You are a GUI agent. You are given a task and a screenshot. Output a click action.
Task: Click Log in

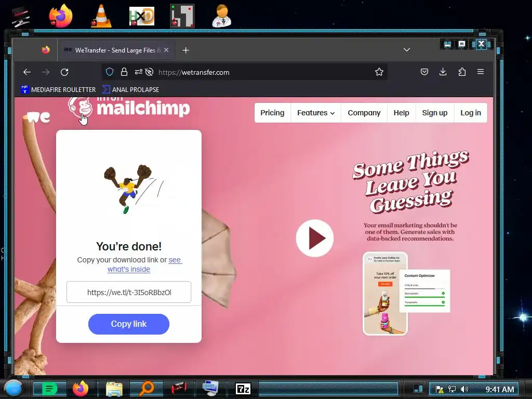click(471, 113)
